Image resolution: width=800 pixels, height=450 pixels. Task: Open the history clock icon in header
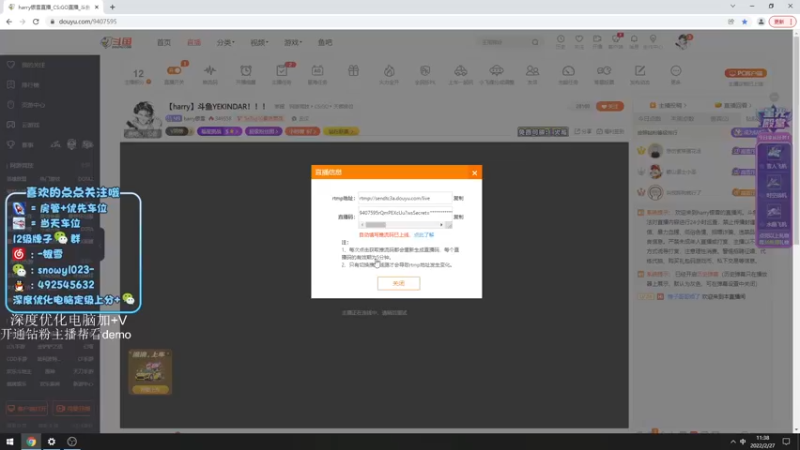pyautogui.click(x=560, y=39)
